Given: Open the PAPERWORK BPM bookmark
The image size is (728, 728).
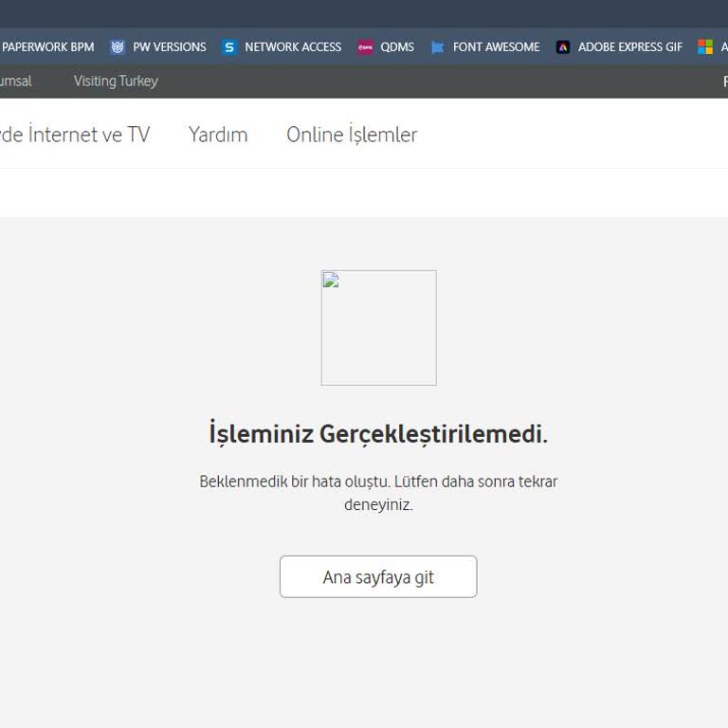Looking at the screenshot, I should (x=47, y=46).
